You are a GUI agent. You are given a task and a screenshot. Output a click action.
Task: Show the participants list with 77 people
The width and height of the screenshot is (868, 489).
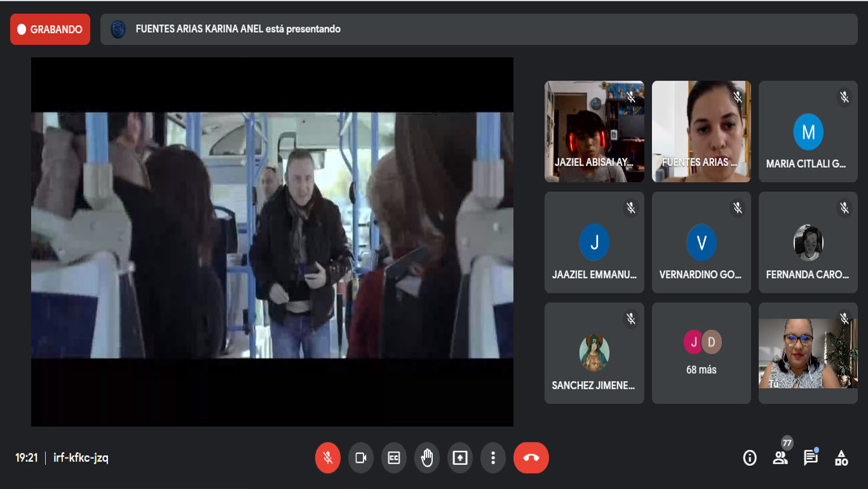tap(780, 457)
